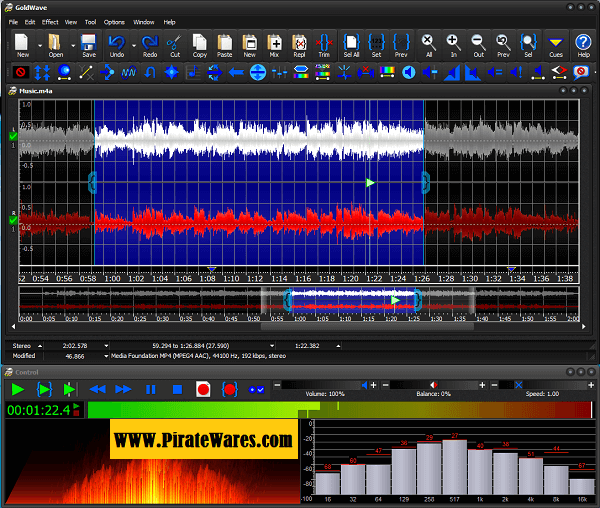Image resolution: width=600 pixels, height=508 pixels.
Task: Click the green play marker in waveform
Action: click(x=370, y=183)
